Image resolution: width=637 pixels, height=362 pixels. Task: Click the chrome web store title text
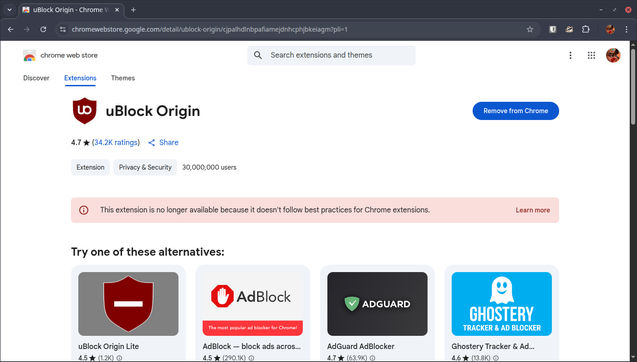(x=69, y=55)
